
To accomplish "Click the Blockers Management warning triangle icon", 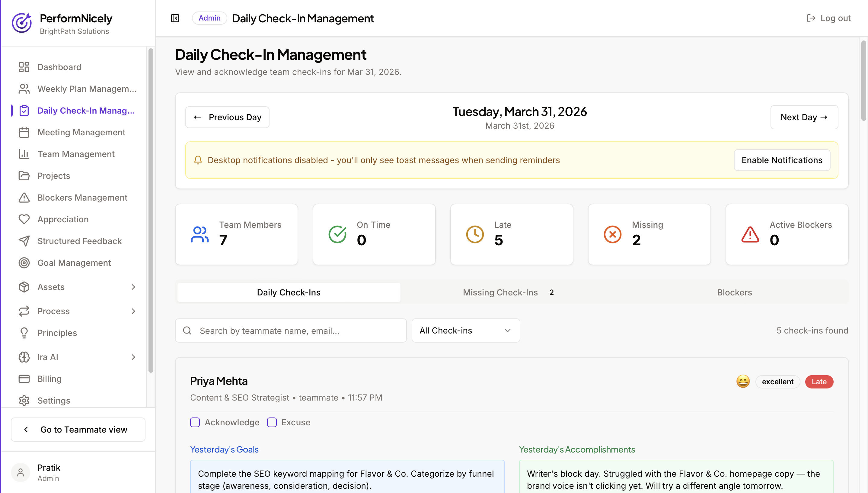I will click(24, 197).
